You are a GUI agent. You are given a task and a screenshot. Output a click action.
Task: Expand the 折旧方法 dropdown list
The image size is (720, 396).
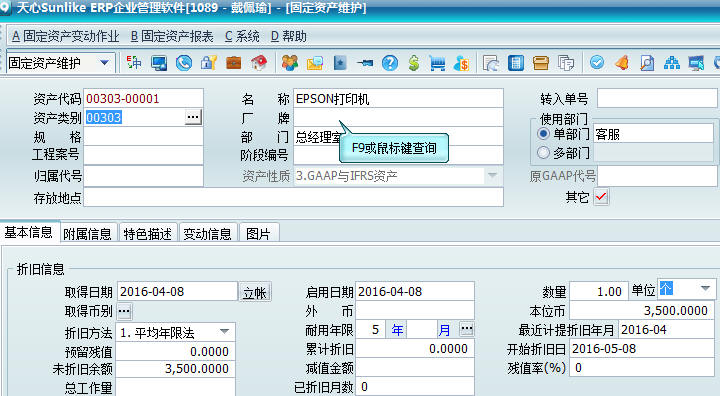tap(225, 332)
